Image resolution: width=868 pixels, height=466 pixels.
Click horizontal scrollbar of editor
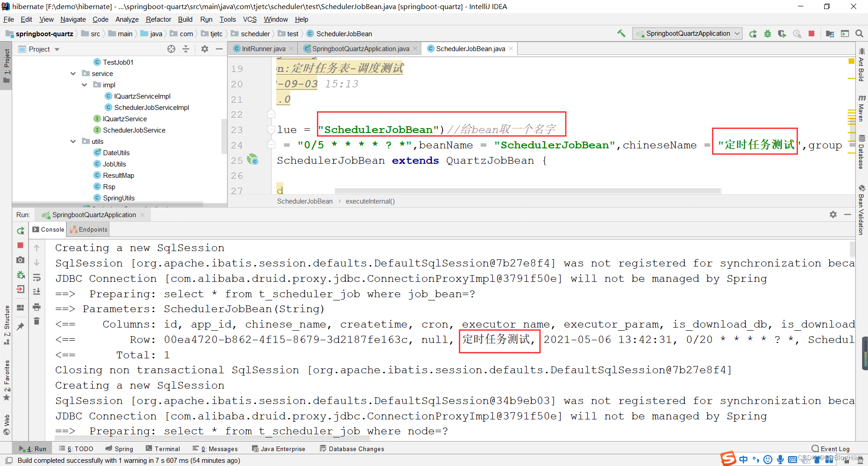pyautogui.click(x=528, y=191)
